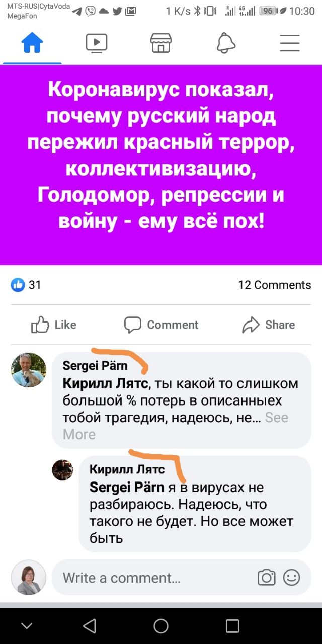Share the post with arrow button
This screenshot has width=322, height=644.
tap(268, 325)
